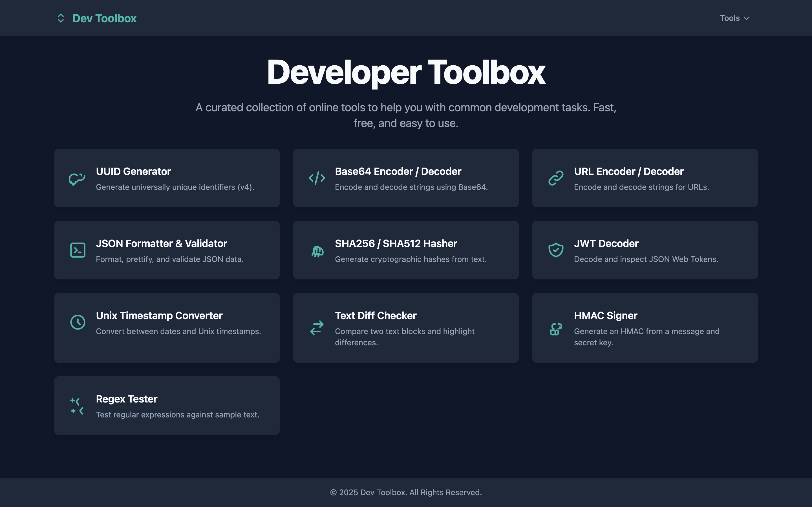
Task: Click the JWT Decoder shield icon
Action: tap(556, 250)
